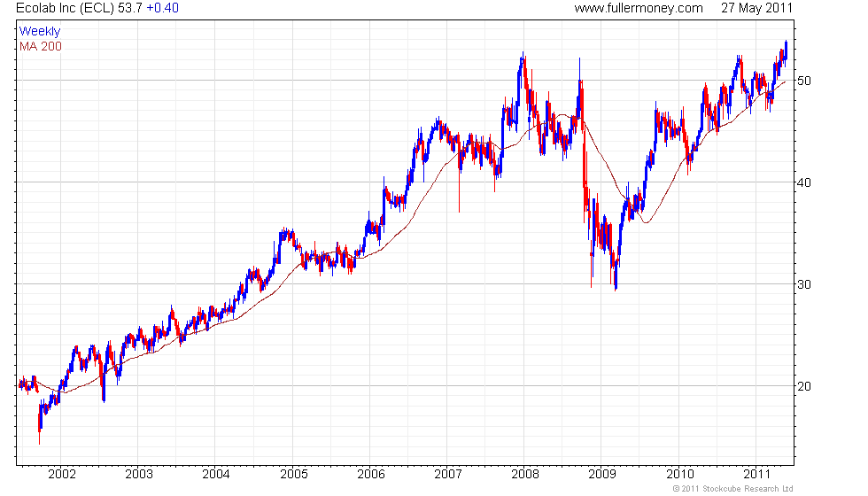
Task: Select the 40 price axis label
Action: tap(804, 182)
